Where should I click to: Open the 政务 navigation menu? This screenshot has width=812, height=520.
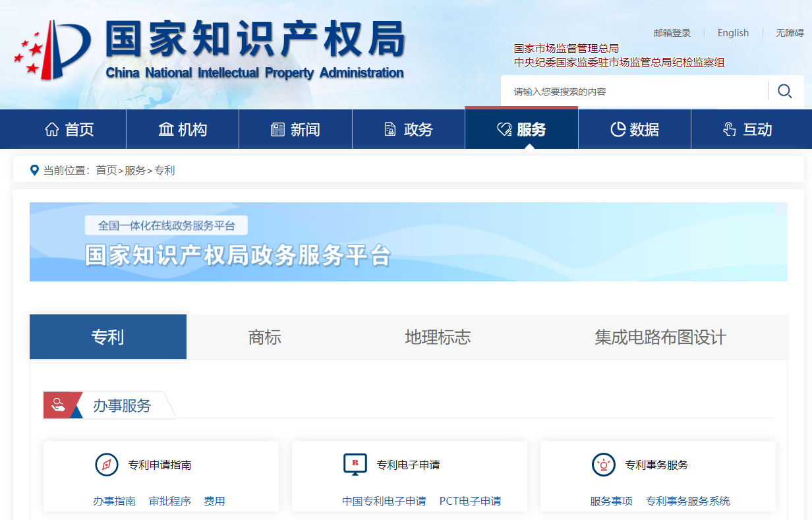409,129
